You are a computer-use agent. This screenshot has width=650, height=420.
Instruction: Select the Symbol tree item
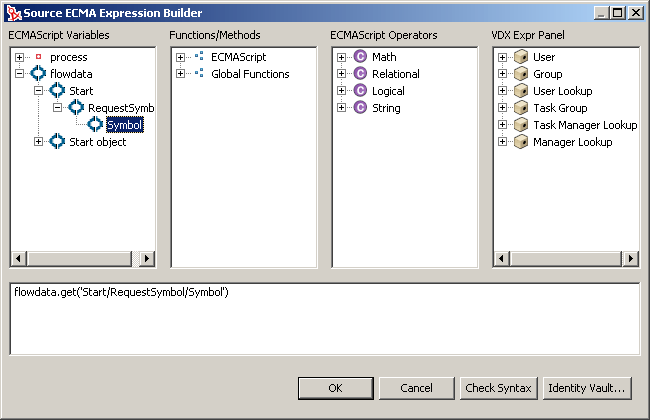[125, 125]
